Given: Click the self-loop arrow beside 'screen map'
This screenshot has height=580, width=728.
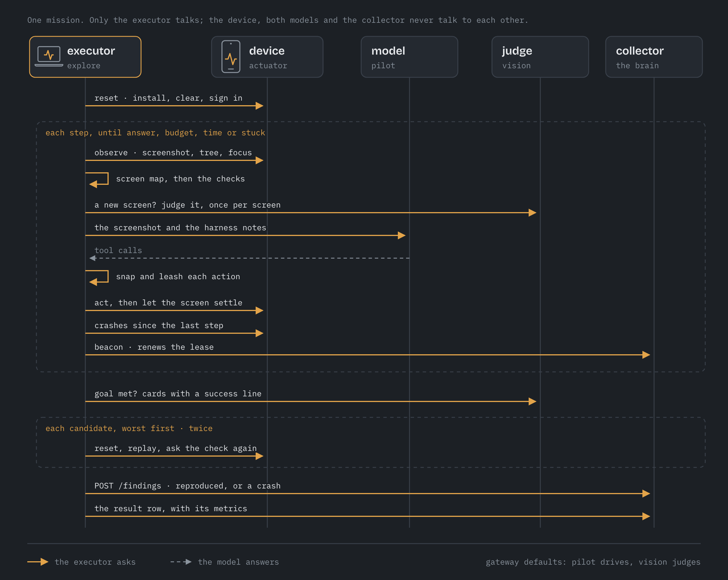Looking at the screenshot, I should click(x=99, y=180).
